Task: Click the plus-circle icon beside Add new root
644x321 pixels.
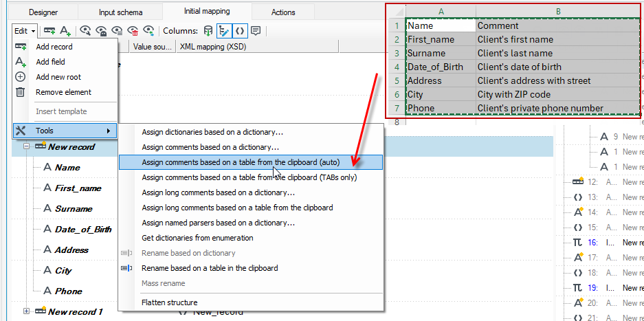Action: (21, 77)
